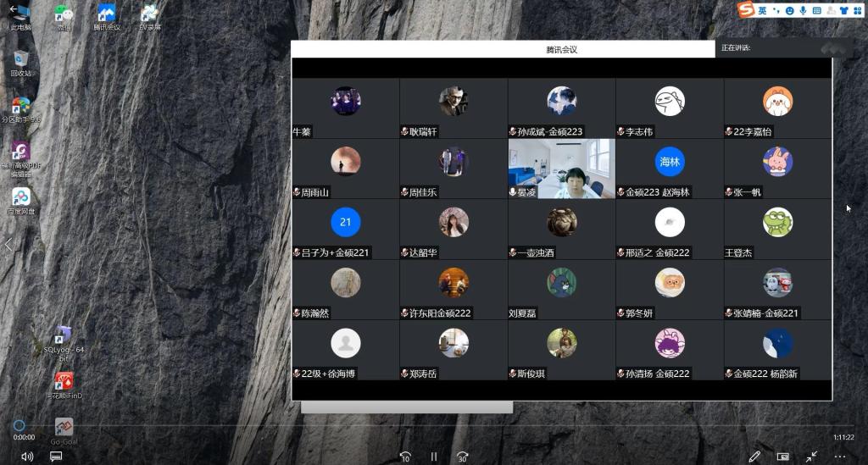
Task: Toggle punctuation mode on Sogou bar
Action: 776,10
